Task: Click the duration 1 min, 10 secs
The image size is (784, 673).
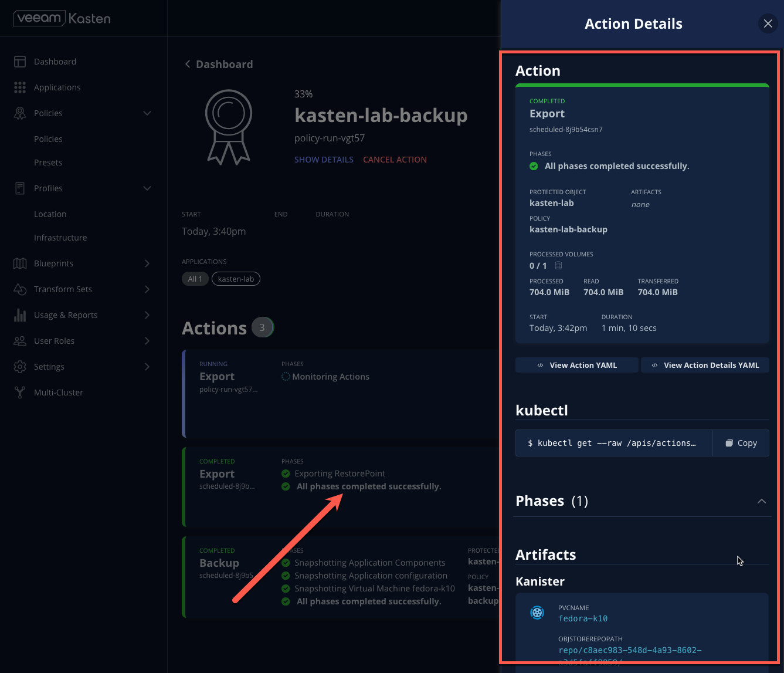Action: (629, 328)
